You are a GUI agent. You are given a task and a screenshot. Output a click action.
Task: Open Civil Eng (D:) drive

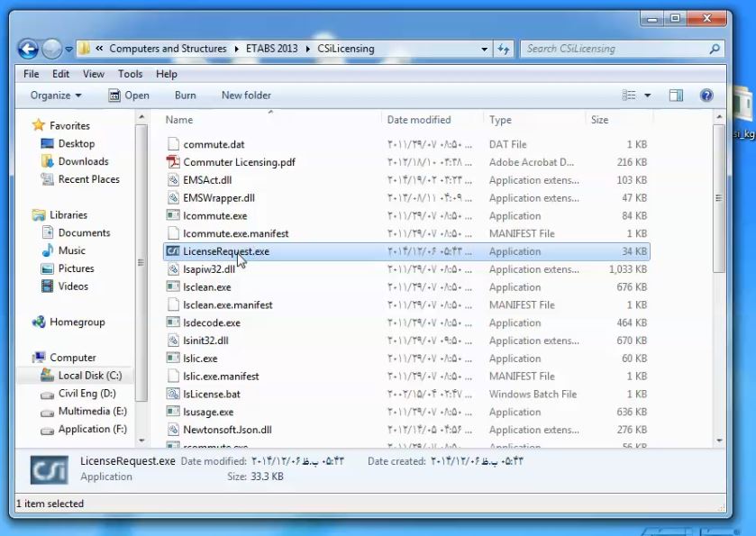click(87, 394)
